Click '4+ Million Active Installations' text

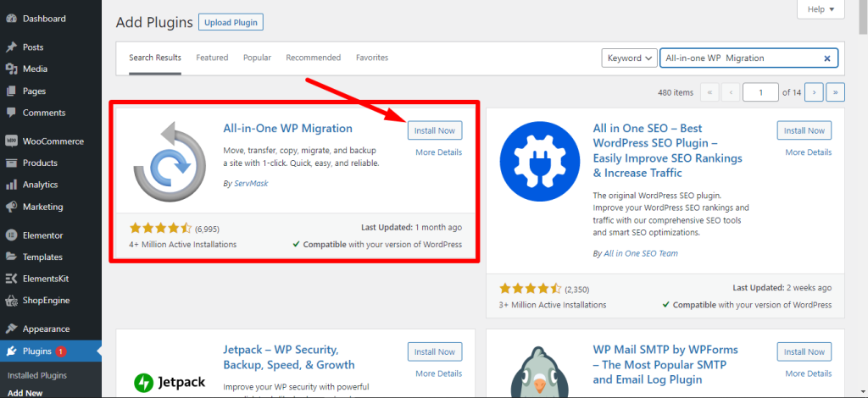click(183, 245)
